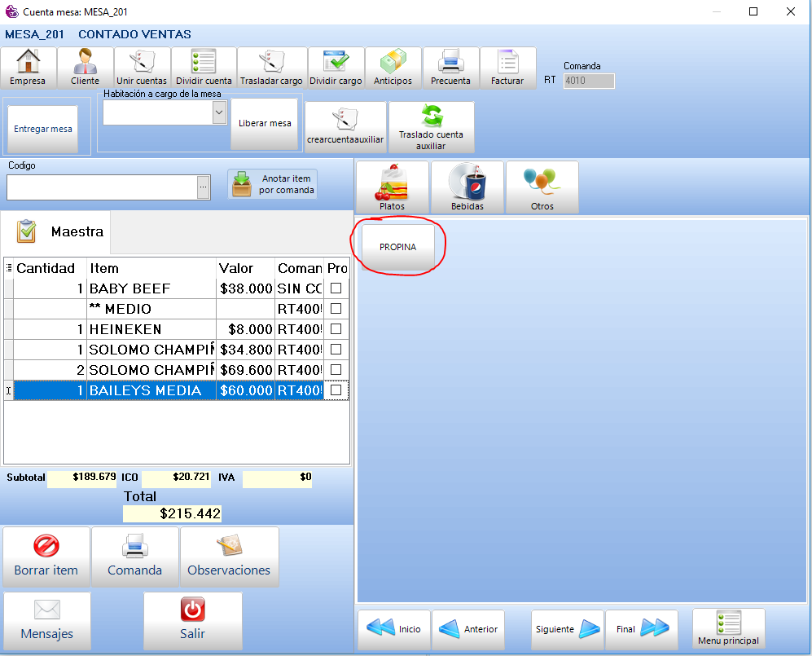The width and height of the screenshot is (812, 656).
Task: Switch to the Maestra tab
Action: point(61,232)
